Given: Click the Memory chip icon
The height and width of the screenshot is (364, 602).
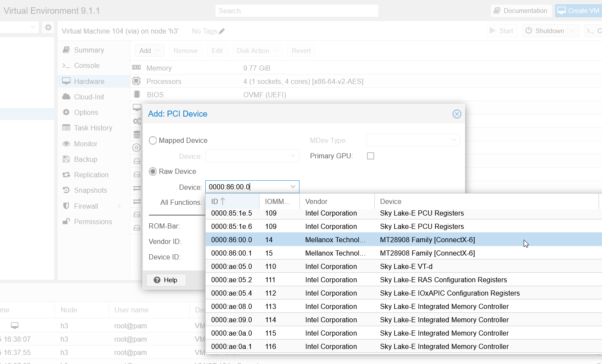Looking at the screenshot, I should pyautogui.click(x=136, y=68).
